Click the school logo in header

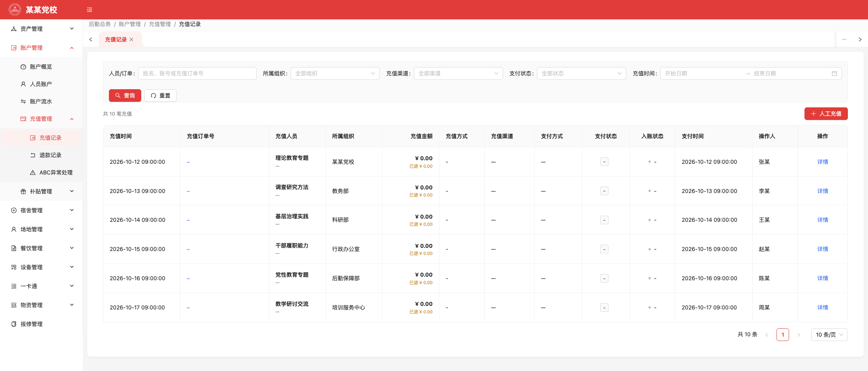coord(15,9)
